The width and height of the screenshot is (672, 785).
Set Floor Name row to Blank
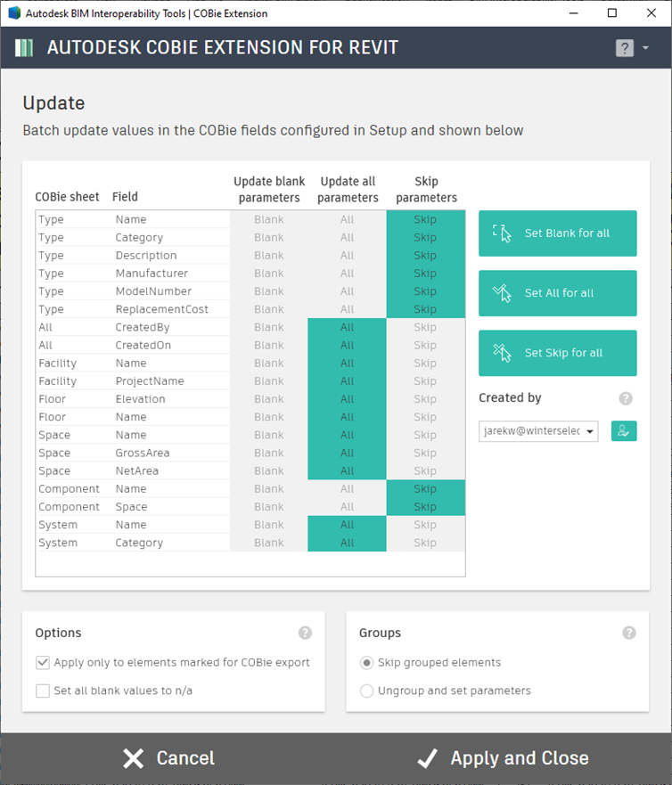(x=269, y=417)
